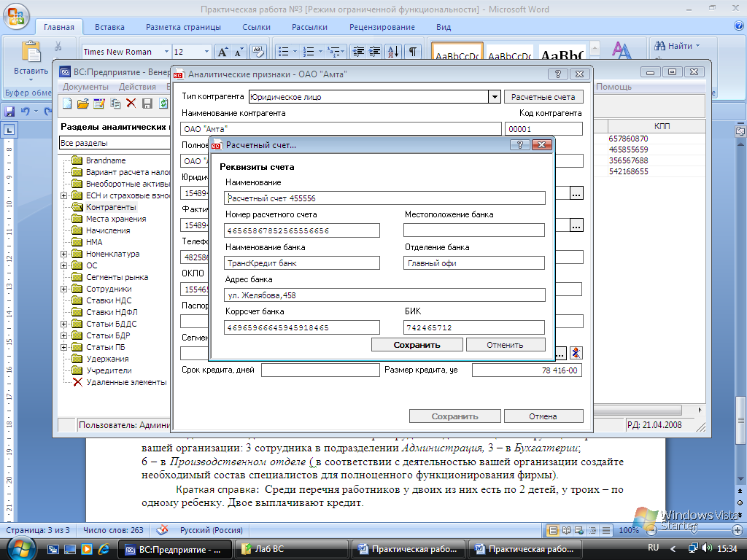The width and height of the screenshot is (747, 560).
Task: Click the Numbering list icon
Action: tap(309, 52)
